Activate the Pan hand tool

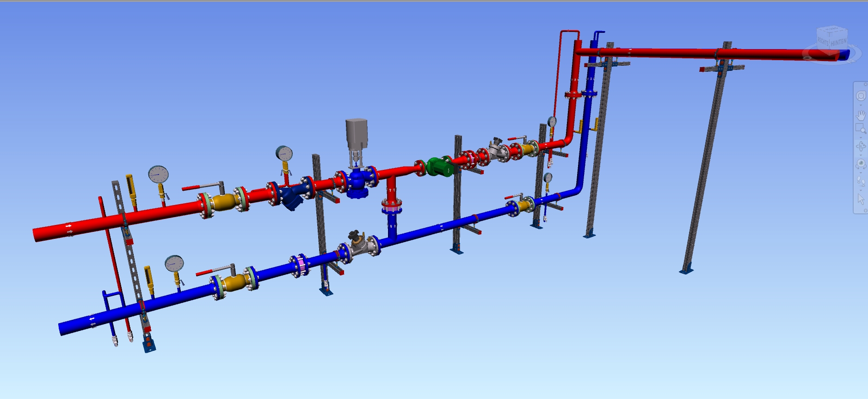(x=861, y=115)
